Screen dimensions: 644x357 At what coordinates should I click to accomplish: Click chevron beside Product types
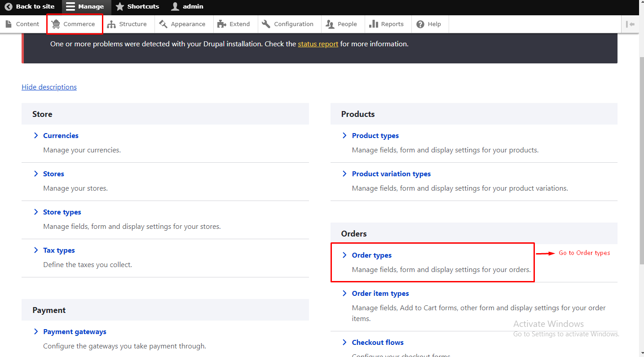[344, 136]
